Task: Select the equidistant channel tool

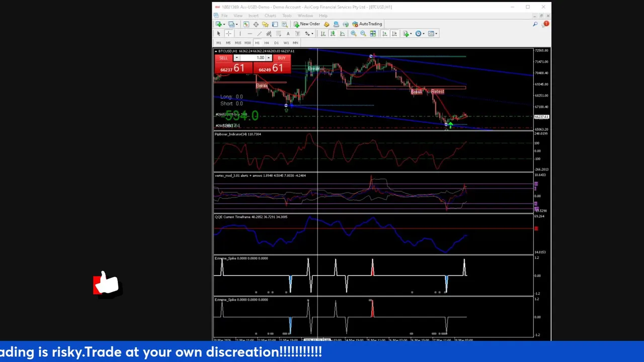Action: [269, 34]
